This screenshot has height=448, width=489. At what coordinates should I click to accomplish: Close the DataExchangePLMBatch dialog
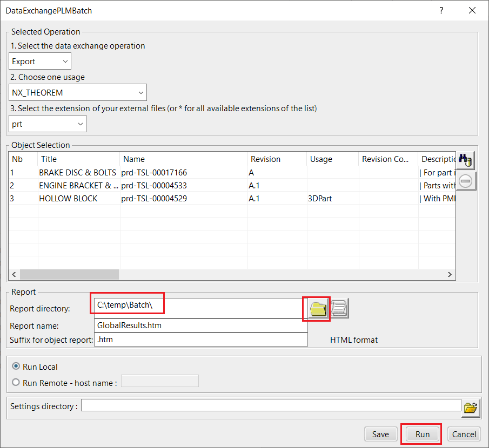coord(472,11)
